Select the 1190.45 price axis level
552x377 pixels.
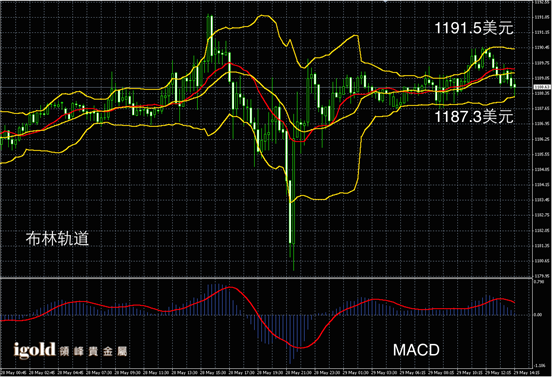(542, 48)
